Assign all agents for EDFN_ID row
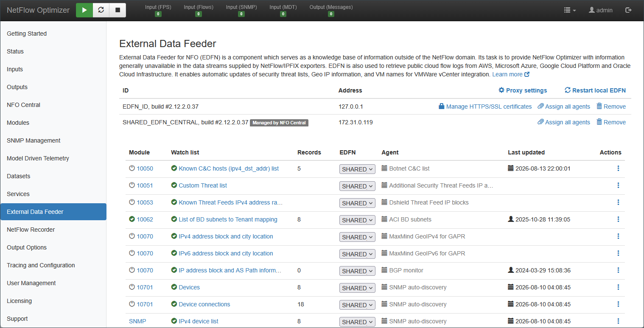 click(564, 107)
